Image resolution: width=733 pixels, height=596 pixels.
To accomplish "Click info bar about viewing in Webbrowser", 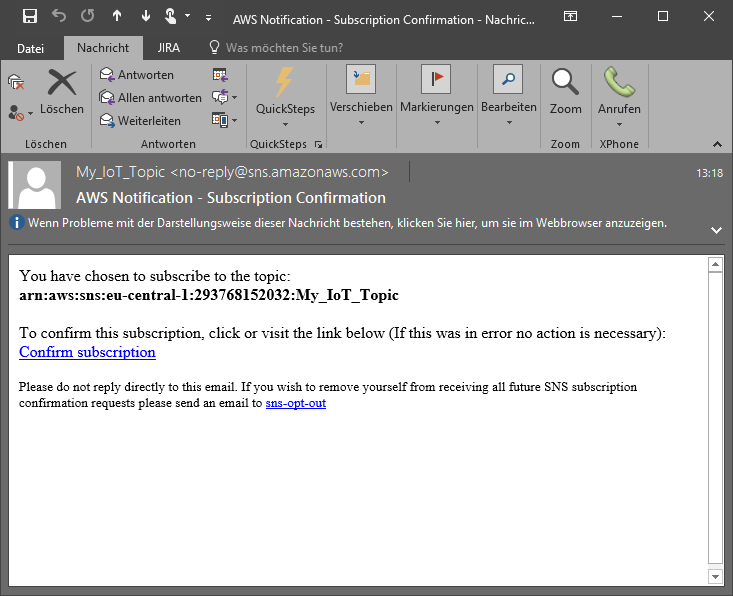I will click(347, 223).
